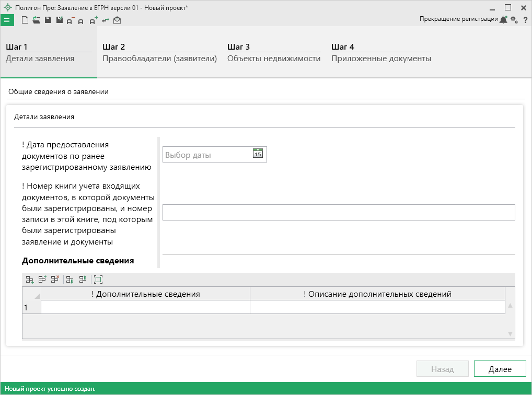The width and height of the screenshot is (532, 395).
Task: Save the project with the floppy disk icon
Action: pyautogui.click(x=48, y=20)
